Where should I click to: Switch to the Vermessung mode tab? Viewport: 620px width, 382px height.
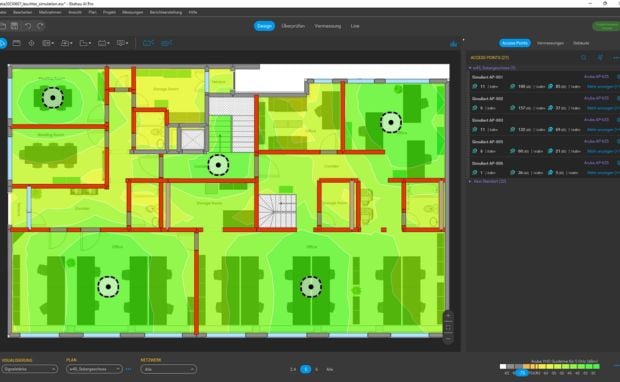[327, 26]
